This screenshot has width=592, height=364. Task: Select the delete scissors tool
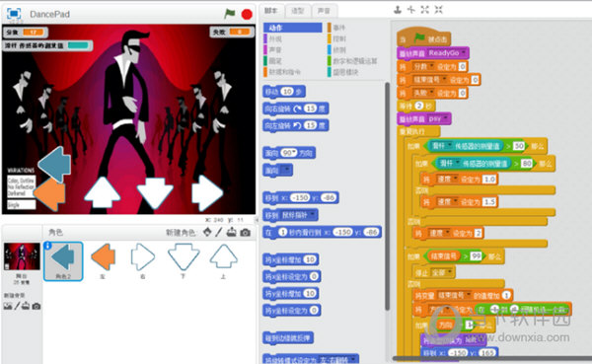click(x=411, y=10)
